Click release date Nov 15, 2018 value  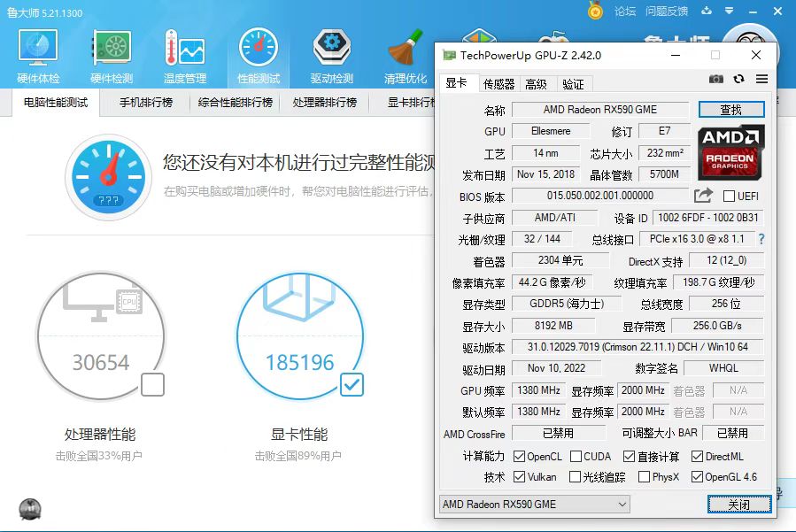(545, 174)
